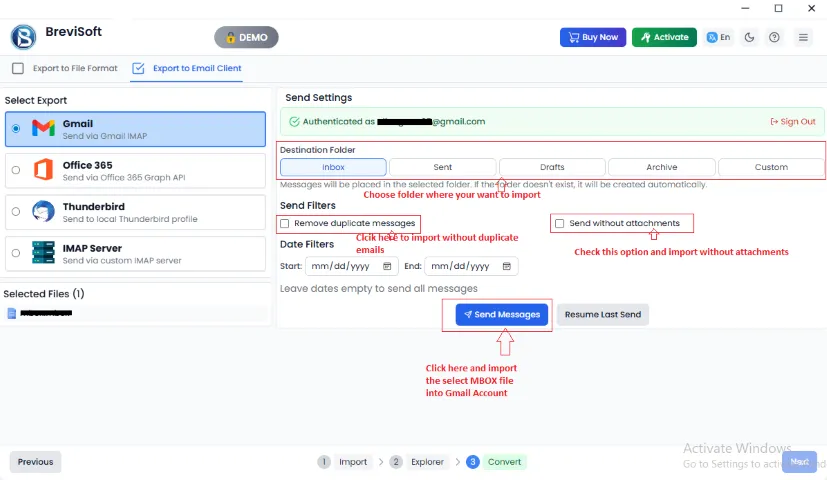
Task: Open the Start date calendar picker icon
Action: (x=387, y=266)
